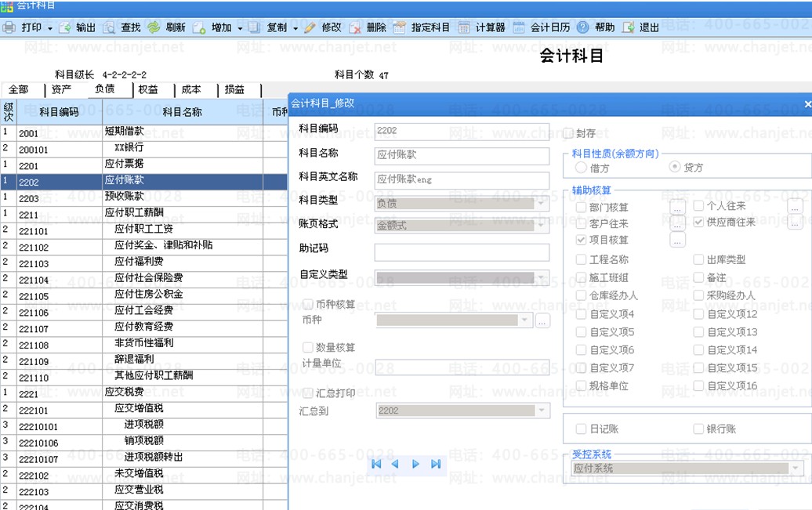
Task: Open the 受控系统 dropdown
Action: (x=796, y=468)
